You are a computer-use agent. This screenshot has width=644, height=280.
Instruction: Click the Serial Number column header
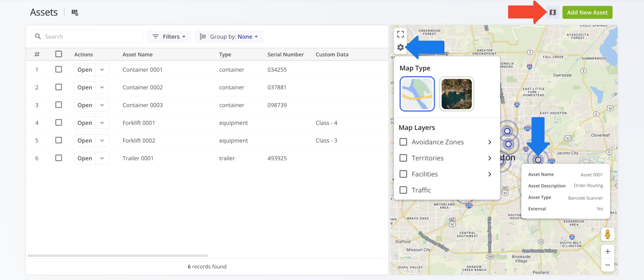[285, 54]
